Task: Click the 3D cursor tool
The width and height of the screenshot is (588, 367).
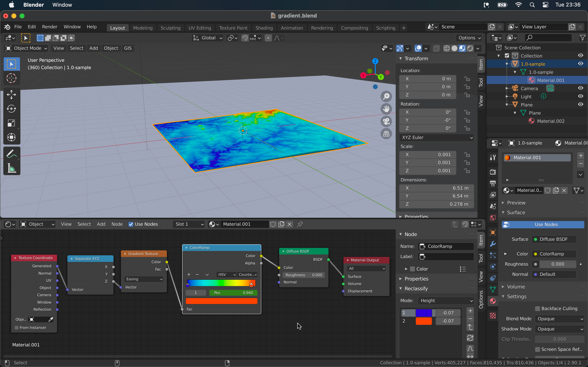Action: click(11, 78)
